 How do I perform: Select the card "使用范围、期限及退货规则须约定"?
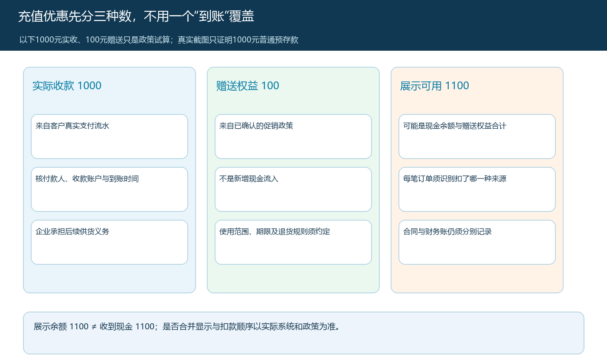(293, 242)
